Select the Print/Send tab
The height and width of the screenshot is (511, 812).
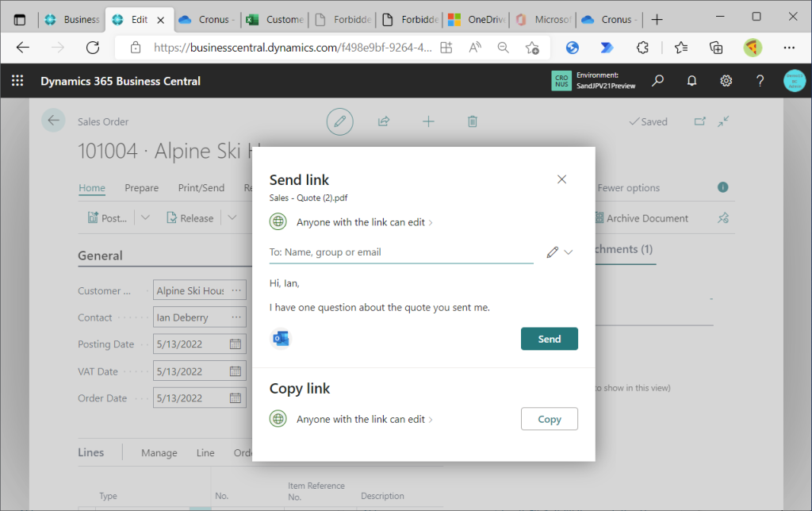201,188
